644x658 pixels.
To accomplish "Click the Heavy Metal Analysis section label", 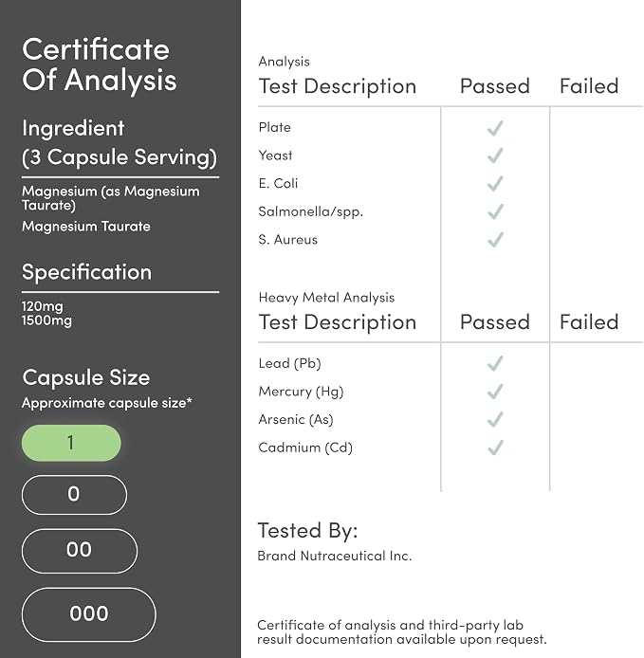I will pyautogui.click(x=326, y=298).
